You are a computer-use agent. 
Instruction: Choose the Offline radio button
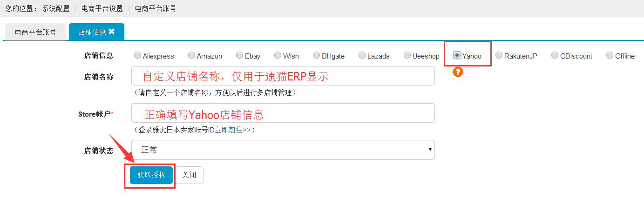(610, 55)
